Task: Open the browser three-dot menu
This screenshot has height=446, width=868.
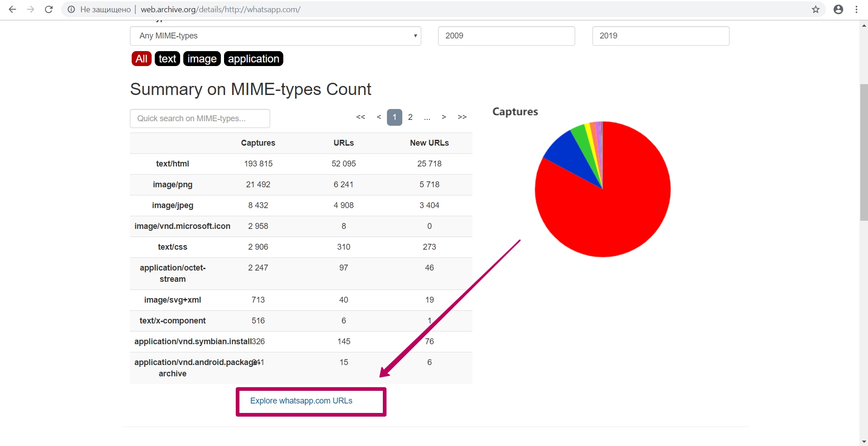Action: point(856,9)
